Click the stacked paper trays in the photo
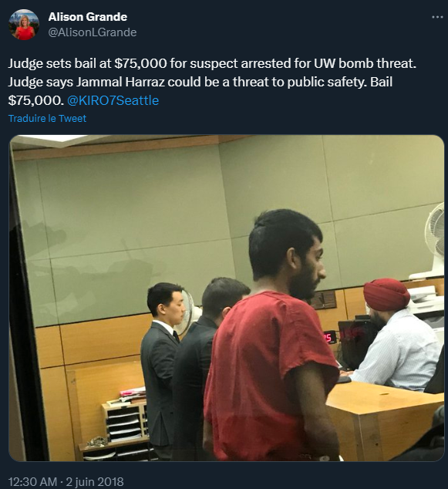Image resolution: width=448 pixels, height=489 pixels. pyautogui.click(x=124, y=421)
